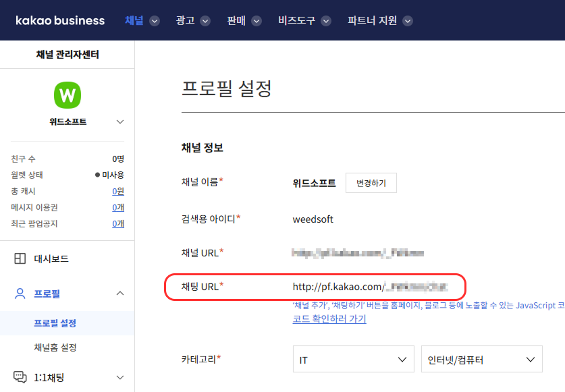Click the 1:1채팅 speech bubble icon
565x392 pixels.
(x=20, y=377)
